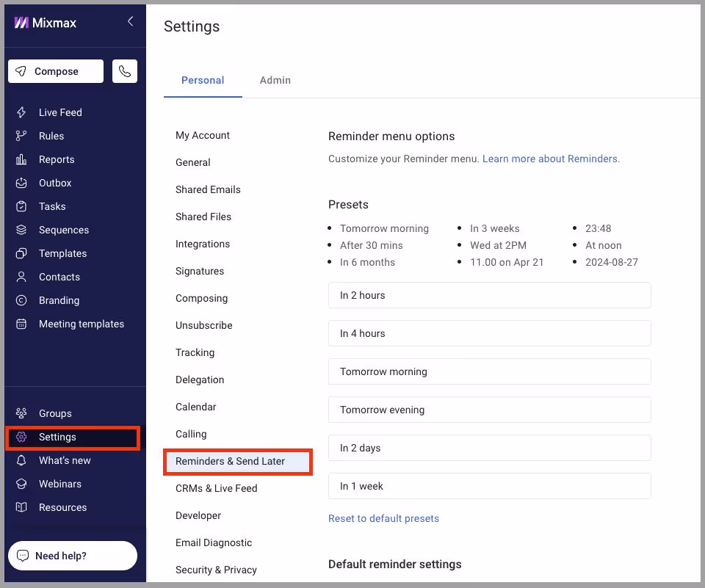Click the Outbox tray icon
The height and width of the screenshot is (588, 705).
21,183
